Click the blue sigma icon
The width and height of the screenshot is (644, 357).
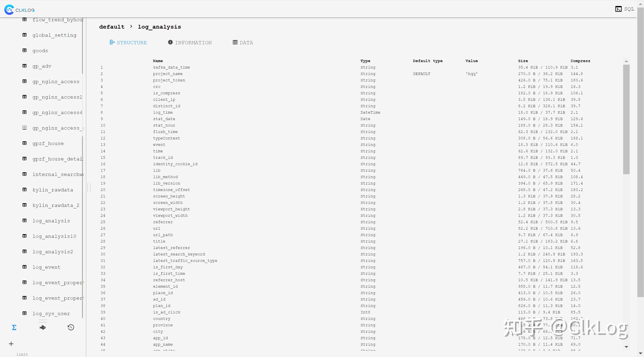[x=14, y=327]
